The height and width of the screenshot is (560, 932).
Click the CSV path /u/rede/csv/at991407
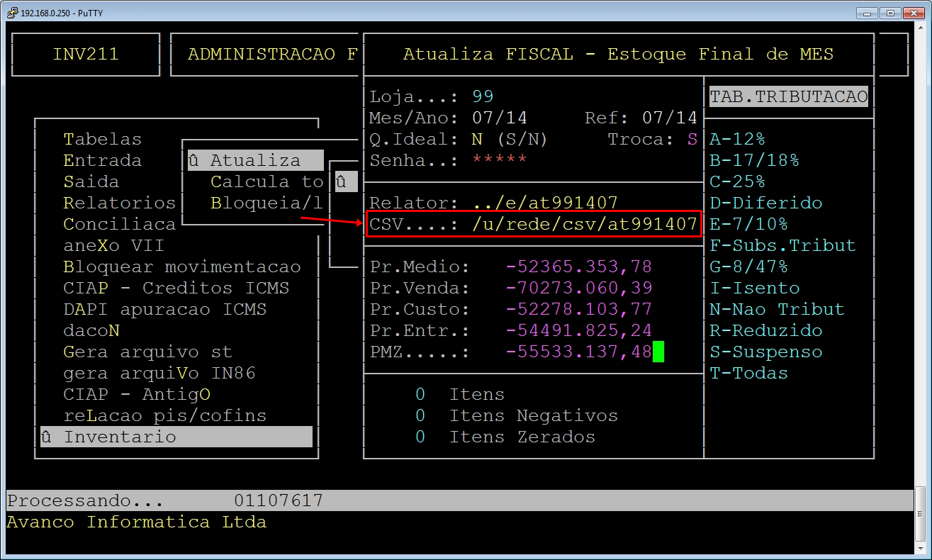(x=585, y=224)
